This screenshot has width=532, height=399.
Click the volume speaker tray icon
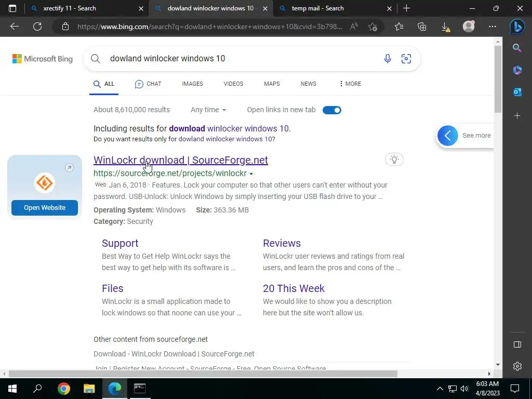point(464,389)
